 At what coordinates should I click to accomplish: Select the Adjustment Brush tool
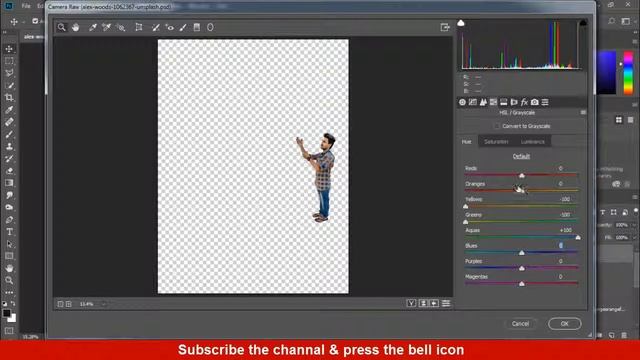[183, 27]
